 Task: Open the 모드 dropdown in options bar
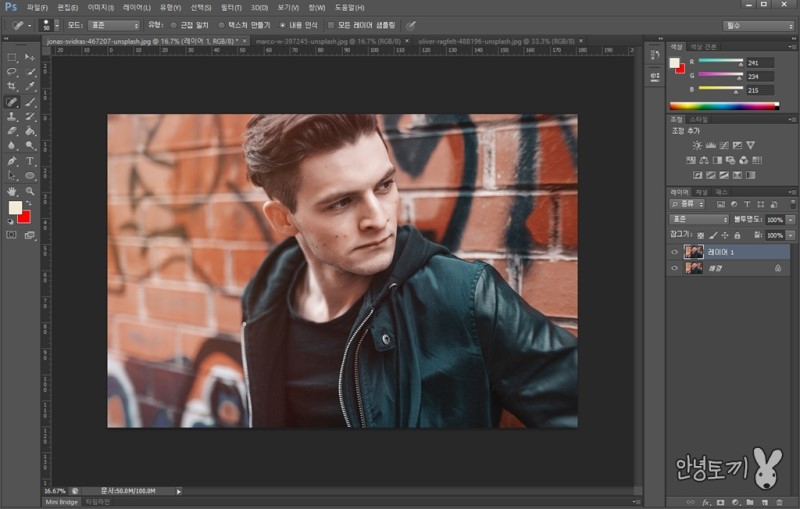pyautogui.click(x=113, y=25)
